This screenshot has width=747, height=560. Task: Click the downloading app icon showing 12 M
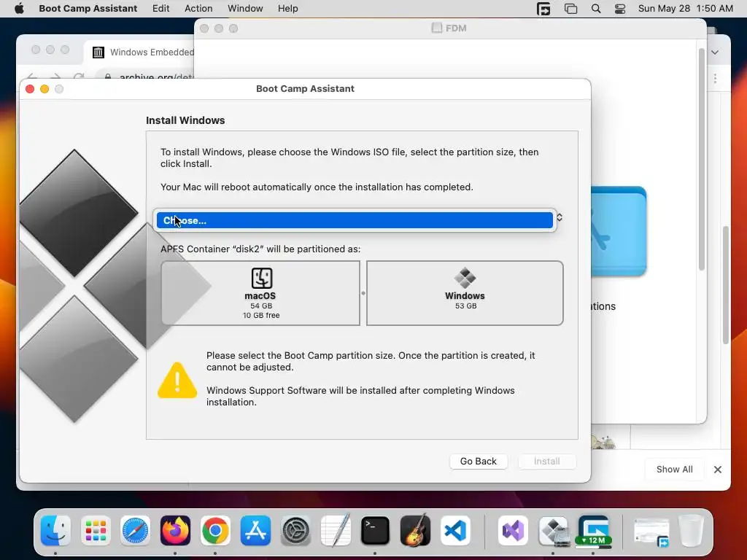coord(593,531)
